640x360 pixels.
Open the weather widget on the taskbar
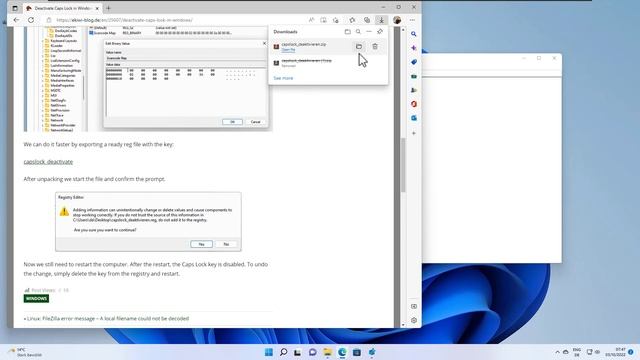25,352
